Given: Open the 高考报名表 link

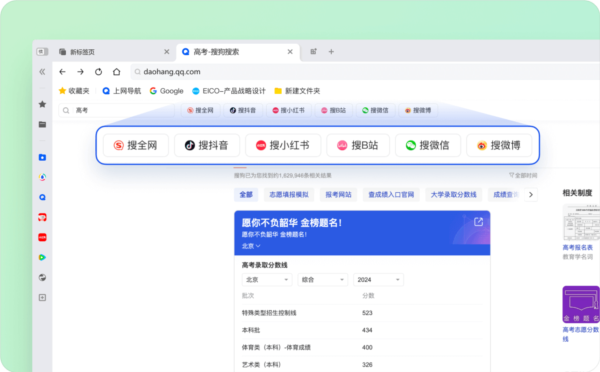Looking at the screenshot, I should [x=577, y=247].
